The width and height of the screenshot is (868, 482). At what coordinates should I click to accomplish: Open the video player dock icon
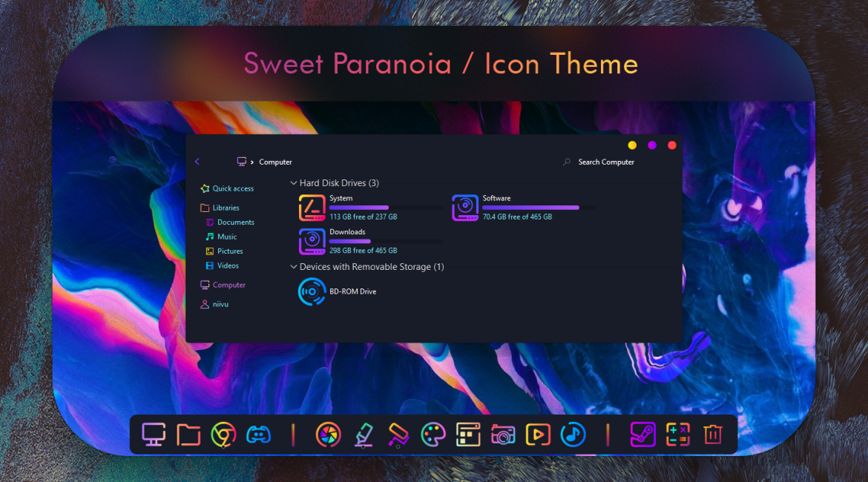pos(538,435)
